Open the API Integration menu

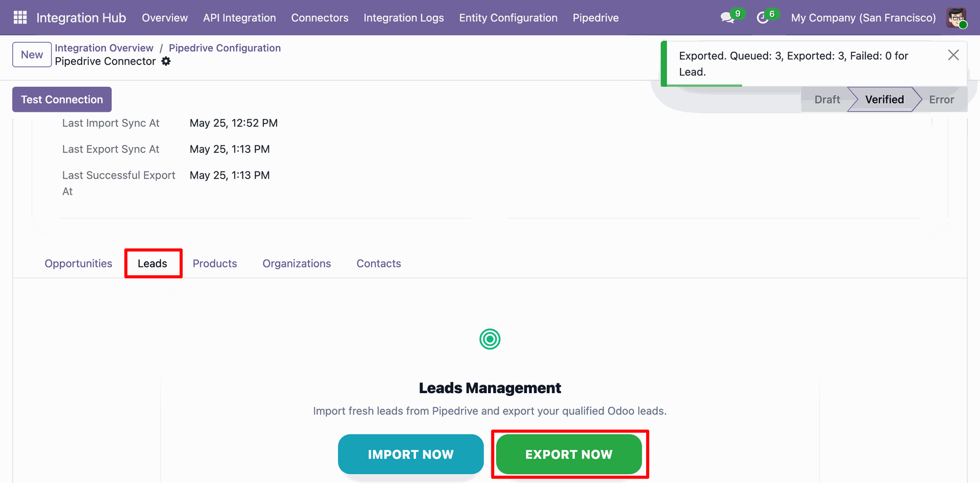(239, 18)
